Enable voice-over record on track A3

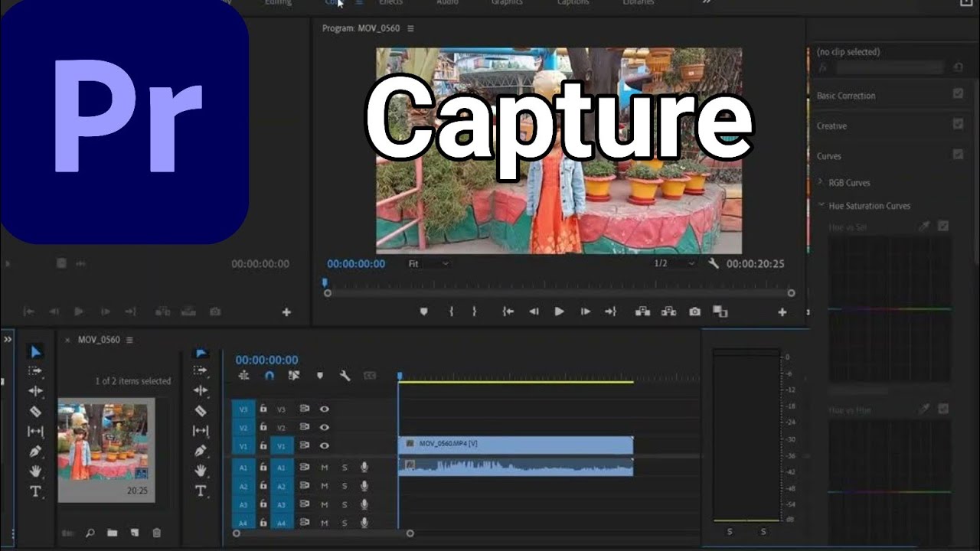(x=364, y=504)
